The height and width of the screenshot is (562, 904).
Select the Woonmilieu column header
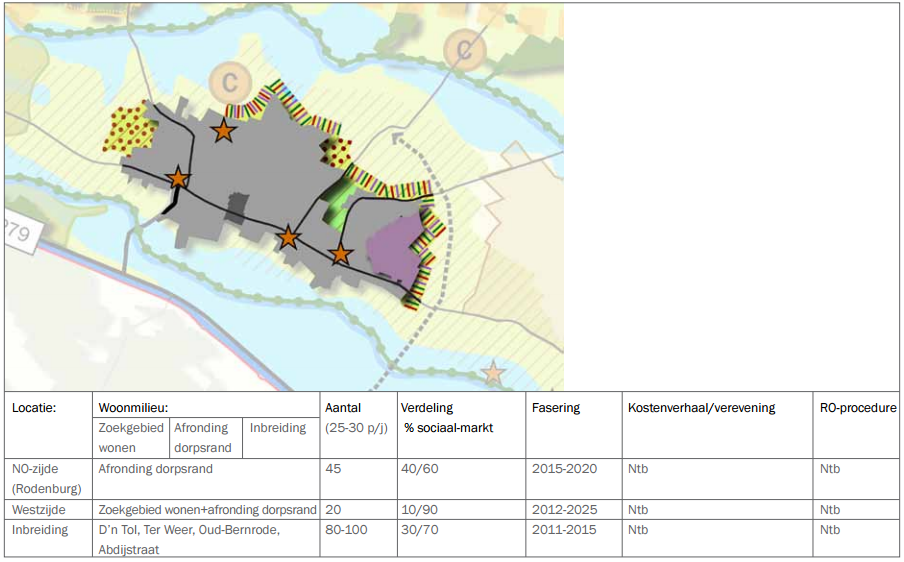click(133, 408)
